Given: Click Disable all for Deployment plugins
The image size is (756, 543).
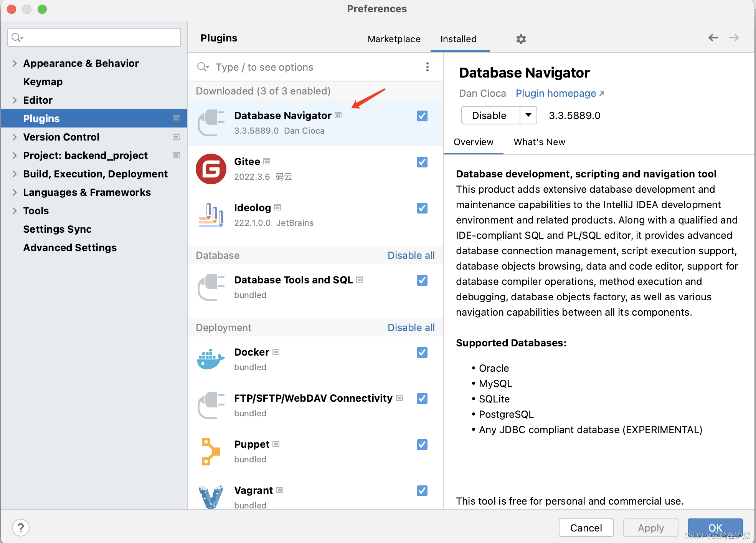Looking at the screenshot, I should coord(411,328).
